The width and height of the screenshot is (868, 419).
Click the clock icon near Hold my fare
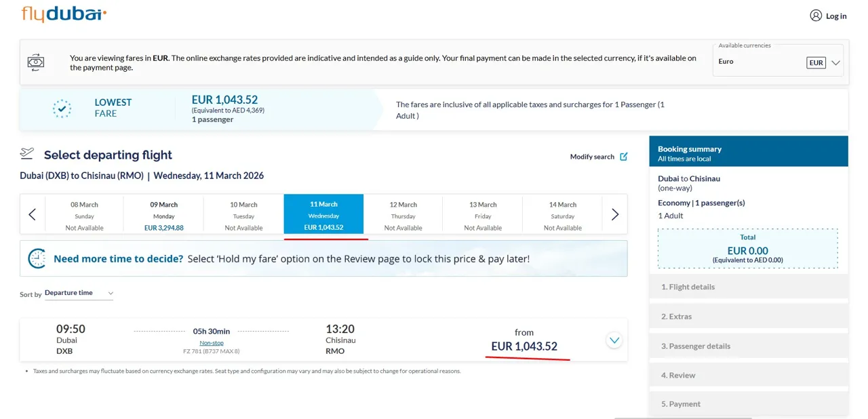(x=37, y=258)
